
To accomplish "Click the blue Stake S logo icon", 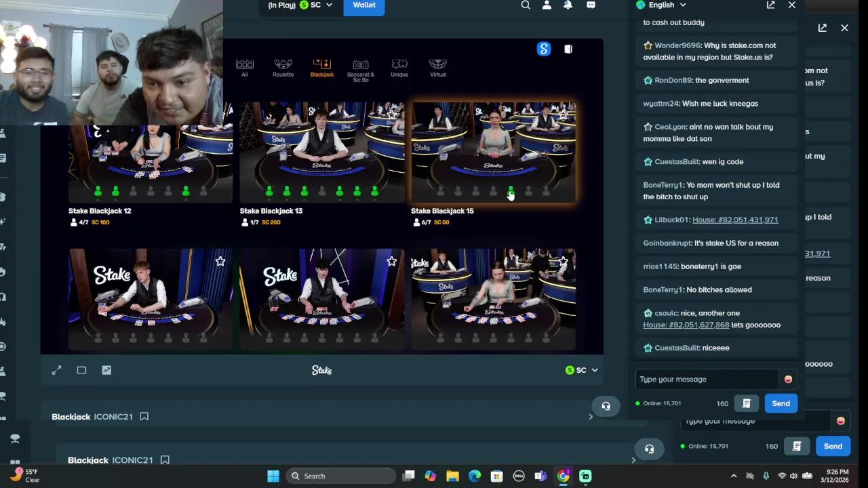I will tap(544, 49).
